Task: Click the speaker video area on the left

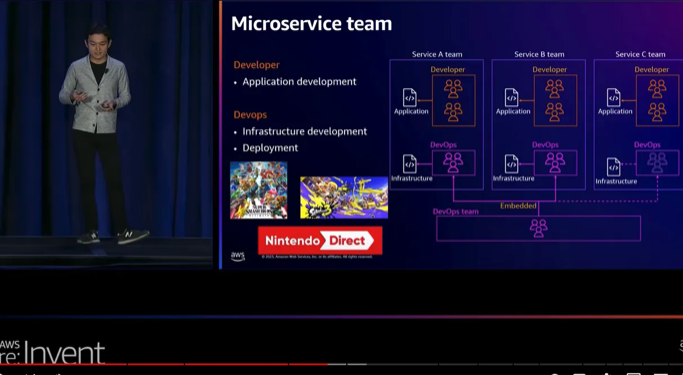Action: (x=107, y=134)
